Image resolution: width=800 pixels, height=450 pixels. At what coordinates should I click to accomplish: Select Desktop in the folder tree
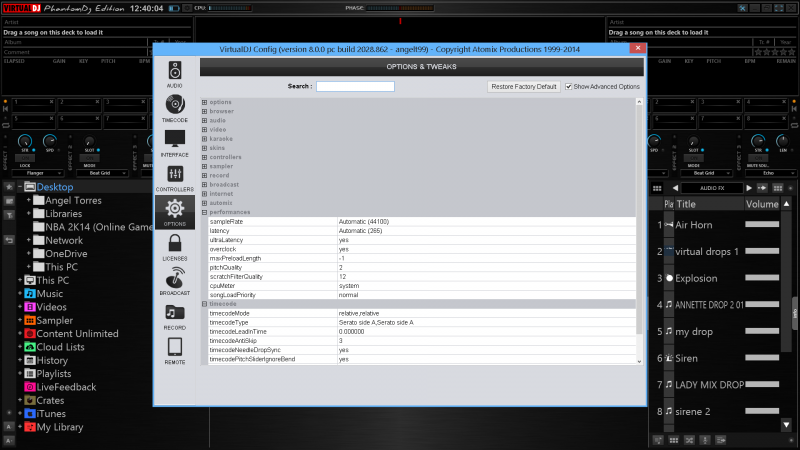click(55, 187)
